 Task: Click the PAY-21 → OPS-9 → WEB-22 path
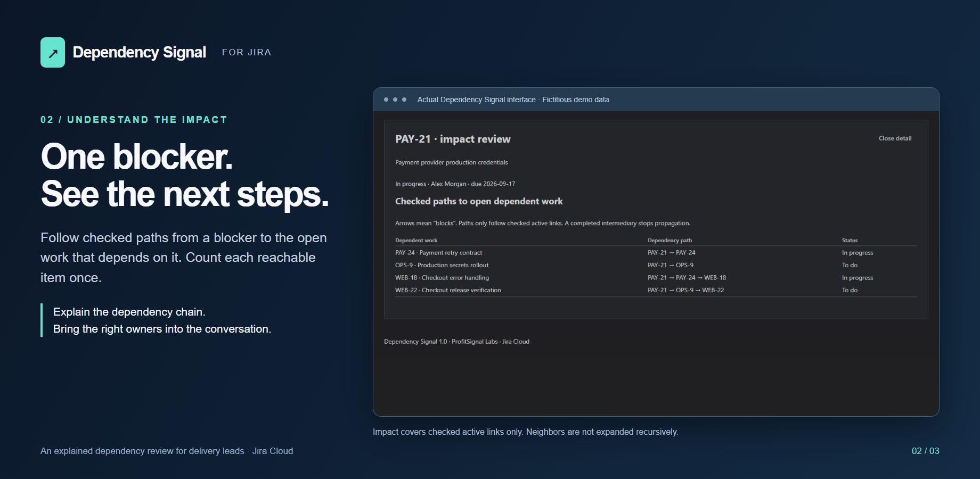click(686, 290)
